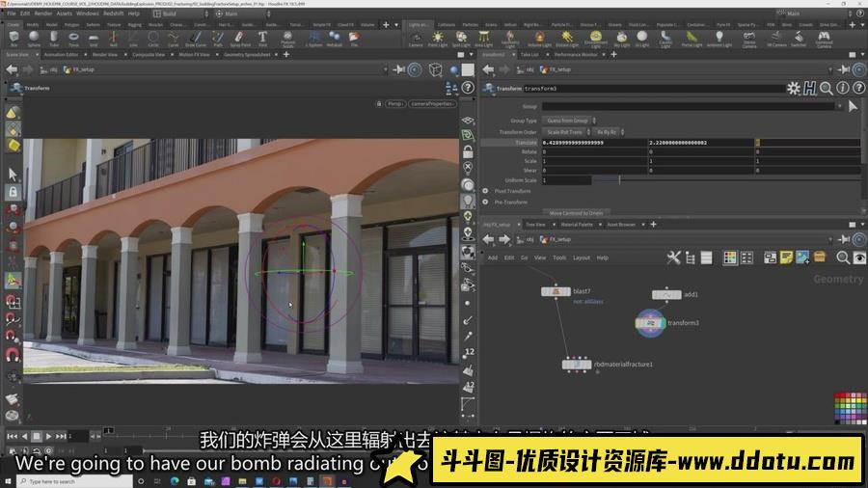Viewport: 868px width, 488px height.
Task: Open the parameter search magnifier icon
Action: (826, 88)
